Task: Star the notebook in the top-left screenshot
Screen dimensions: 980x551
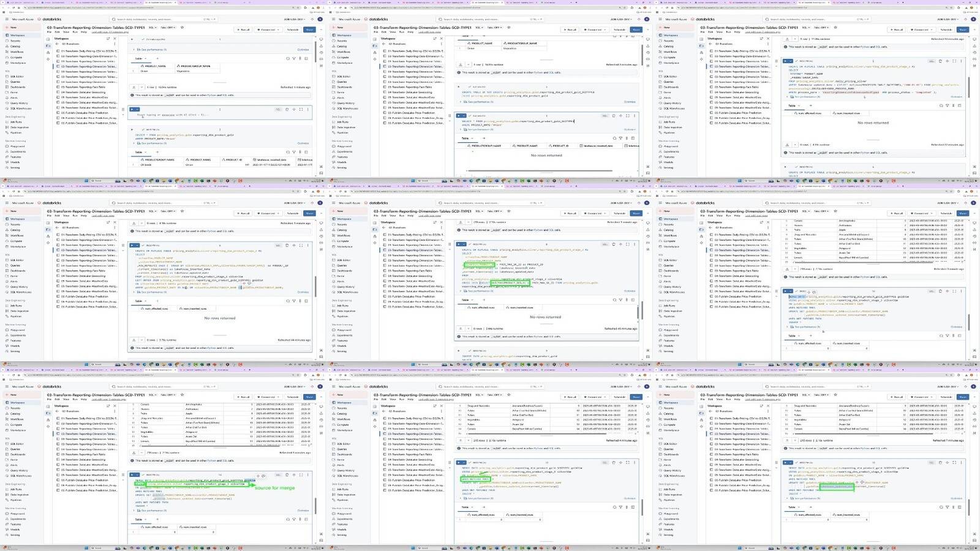Action: click(182, 28)
